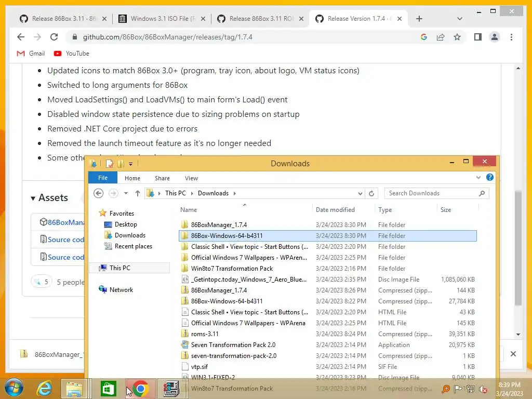This screenshot has height=399, width=532.
Task: Click the New folder quick access icon
Action: 121,164
